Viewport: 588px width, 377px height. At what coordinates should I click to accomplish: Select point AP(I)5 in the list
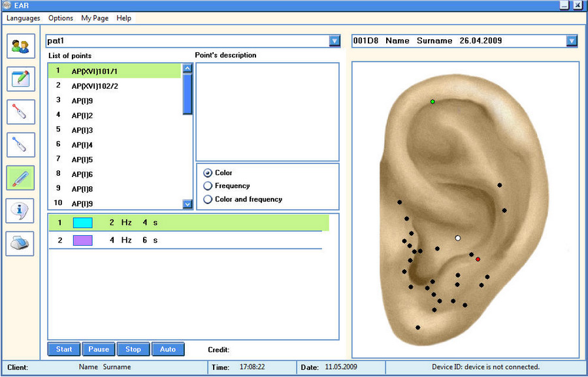pos(82,159)
